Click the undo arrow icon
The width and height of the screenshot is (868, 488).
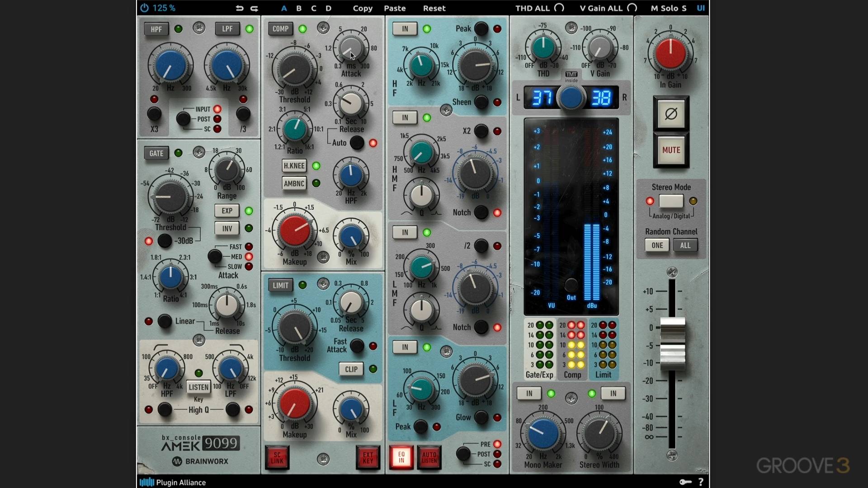pyautogui.click(x=240, y=8)
